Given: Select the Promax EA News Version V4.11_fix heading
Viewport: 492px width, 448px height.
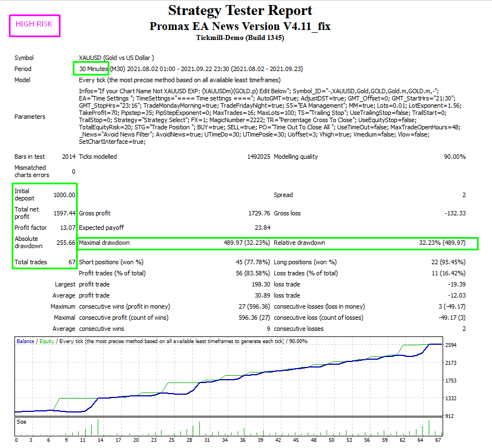Looking at the screenshot, I should [240, 26].
